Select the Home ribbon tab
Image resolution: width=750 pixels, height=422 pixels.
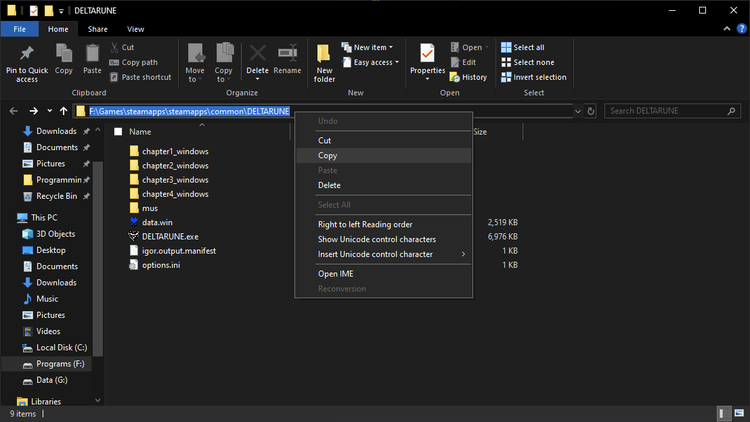click(58, 29)
